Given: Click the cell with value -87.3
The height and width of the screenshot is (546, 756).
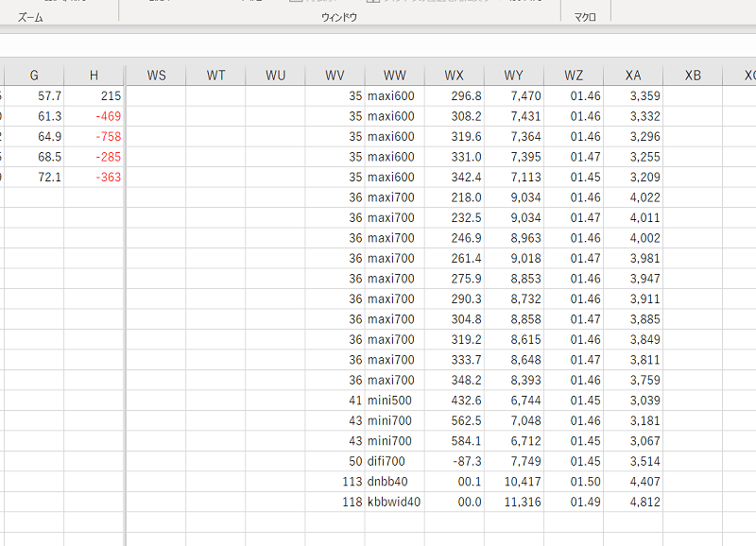Looking at the screenshot, I should pos(455,461).
